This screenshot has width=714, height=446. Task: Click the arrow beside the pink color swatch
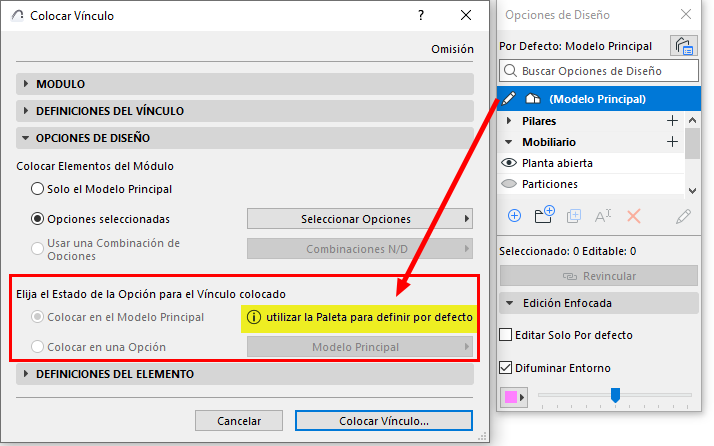[x=522, y=397]
